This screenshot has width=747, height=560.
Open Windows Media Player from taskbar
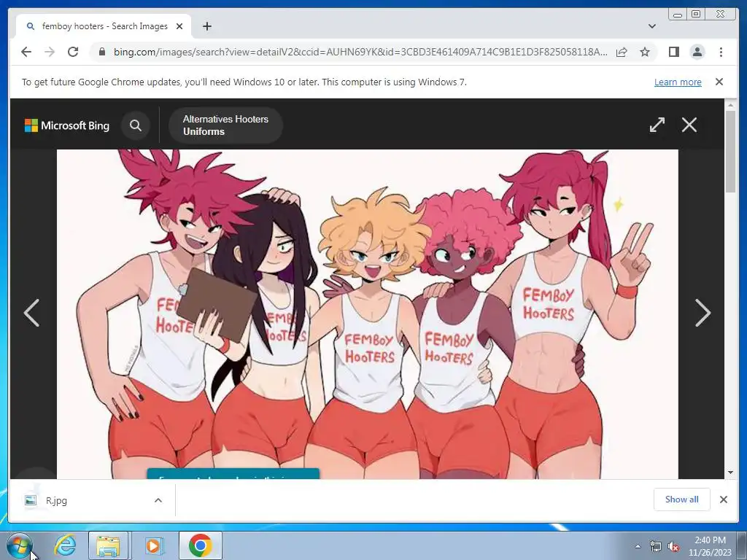click(153, 545)
